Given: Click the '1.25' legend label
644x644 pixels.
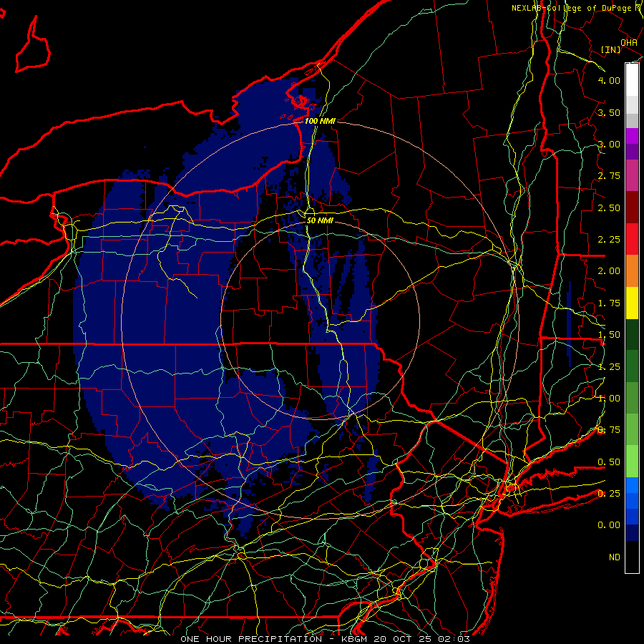Looking at the screenshot, I should pos(609,367).
